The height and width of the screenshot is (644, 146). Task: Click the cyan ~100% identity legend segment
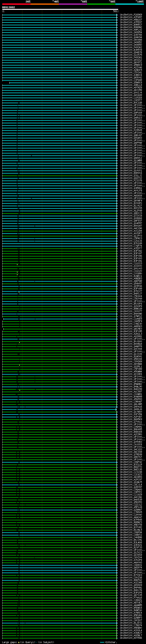click(130, 4)
